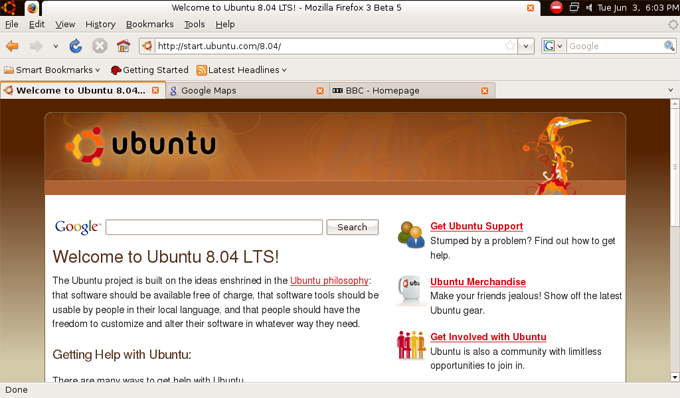Screen dimensions: 680x398
Task: Go to the Home page icon
Action: (123, 46)
